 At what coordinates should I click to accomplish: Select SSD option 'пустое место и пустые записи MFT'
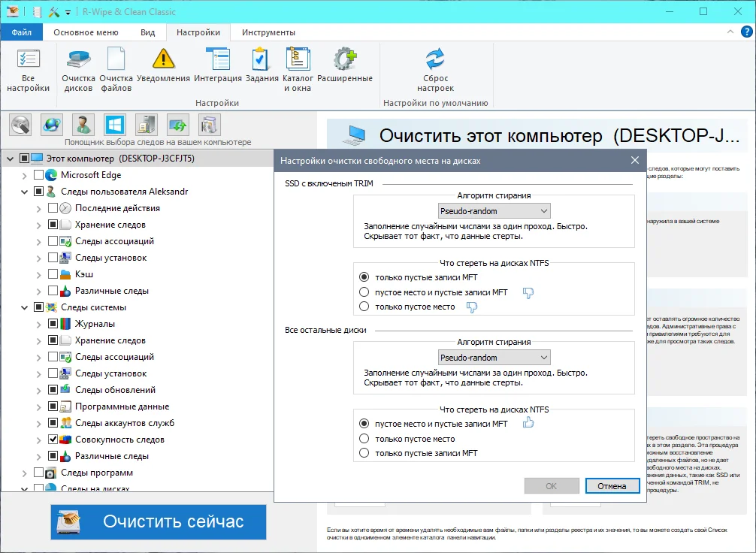coord(364,292)
